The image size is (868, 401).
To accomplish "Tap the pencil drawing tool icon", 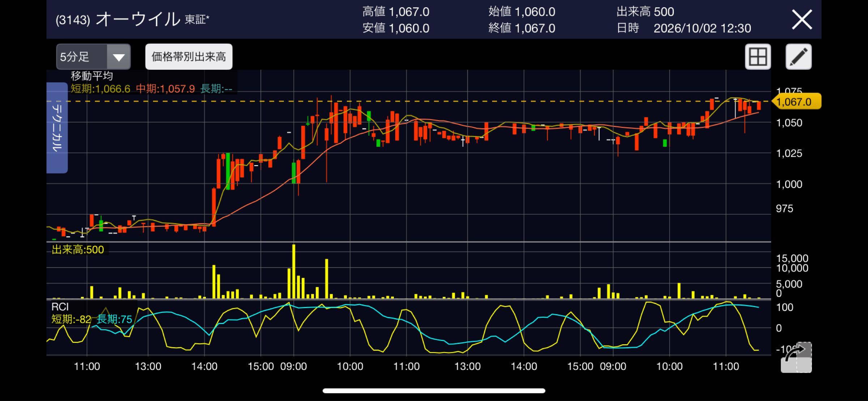I will [x=799, y=57].
